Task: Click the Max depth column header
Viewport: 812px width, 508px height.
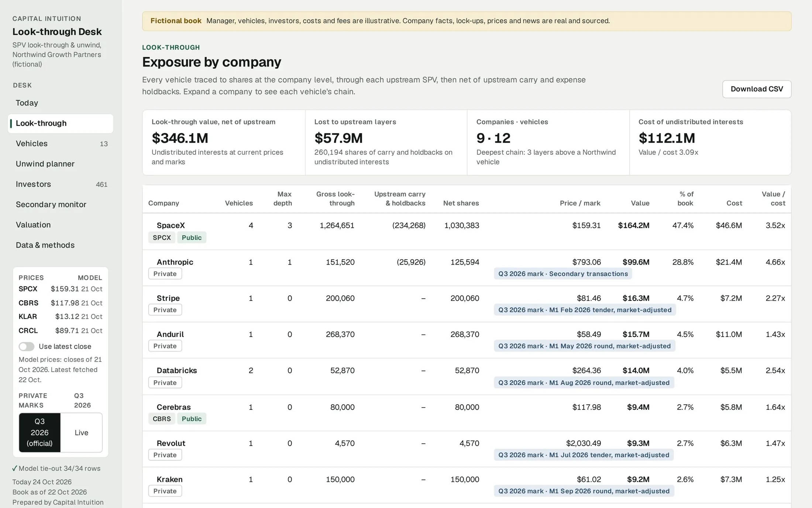Action: 282,198
